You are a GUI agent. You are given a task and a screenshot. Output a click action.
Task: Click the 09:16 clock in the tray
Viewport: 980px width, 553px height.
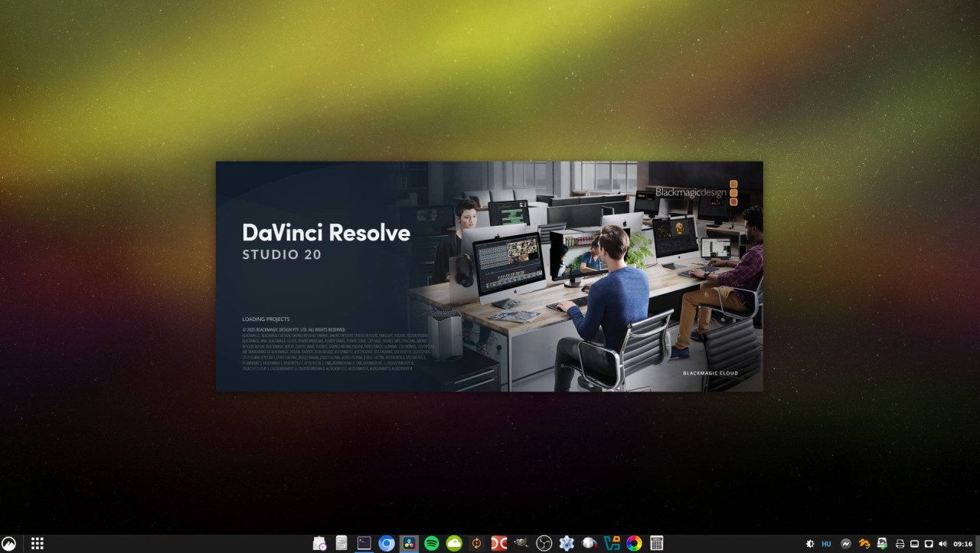(962, 544)
